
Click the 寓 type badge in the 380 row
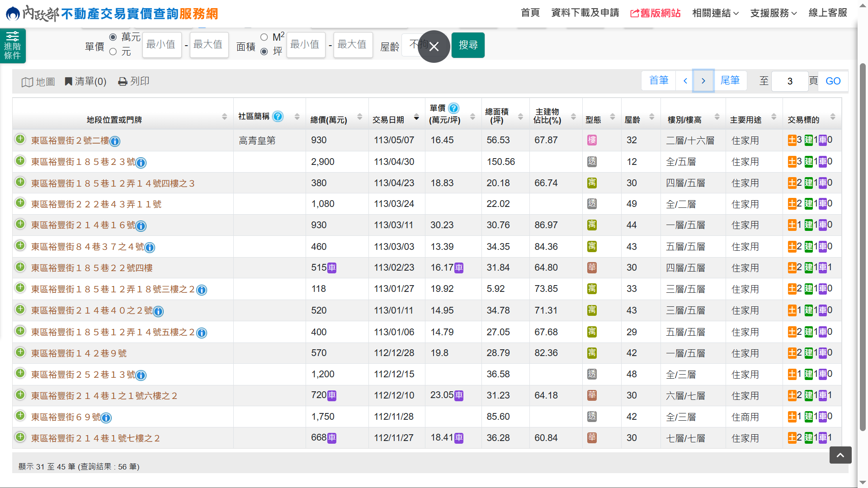click(x=592, y=183)
